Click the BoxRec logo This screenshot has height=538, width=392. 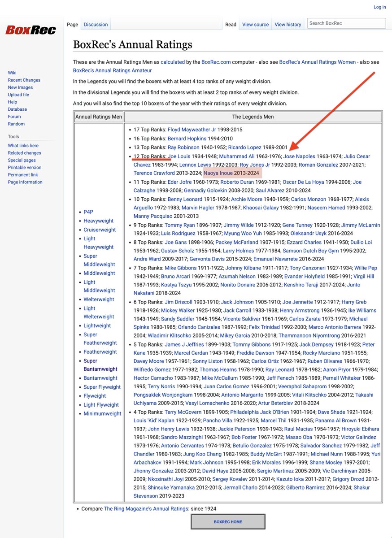pyautogui.click(x=30, y=30)
